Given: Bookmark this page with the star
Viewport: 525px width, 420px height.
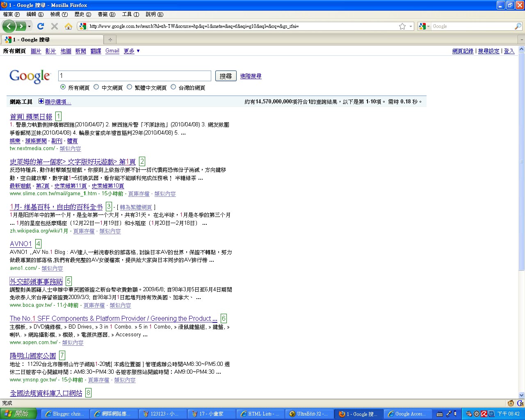Looking at the screenshot, I should click(402, 26).
